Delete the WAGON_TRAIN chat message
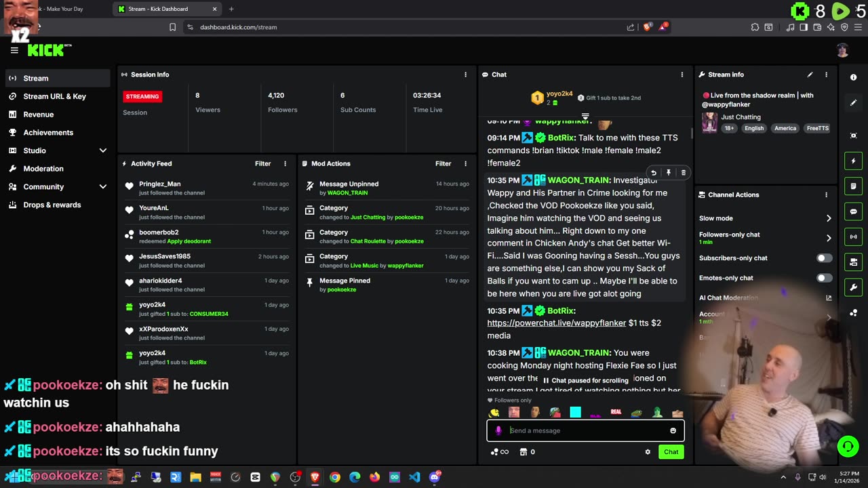The image size is (868, 488). coord(683,173)
